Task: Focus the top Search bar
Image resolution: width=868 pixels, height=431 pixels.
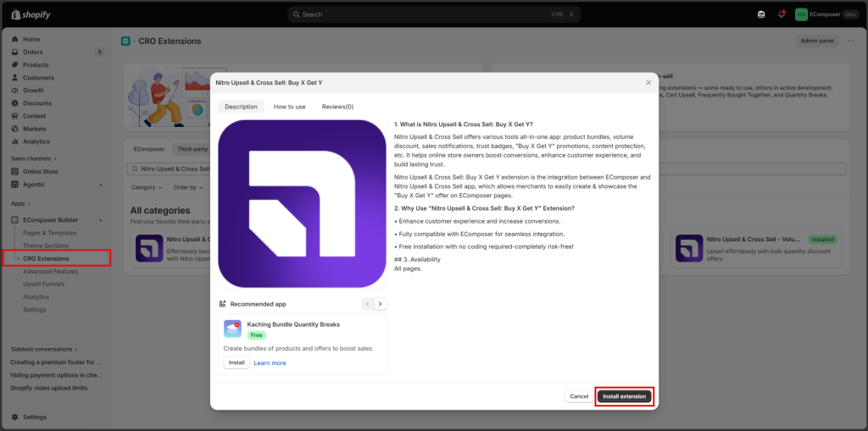Action: pyautogui.click(x=434, y=14)
